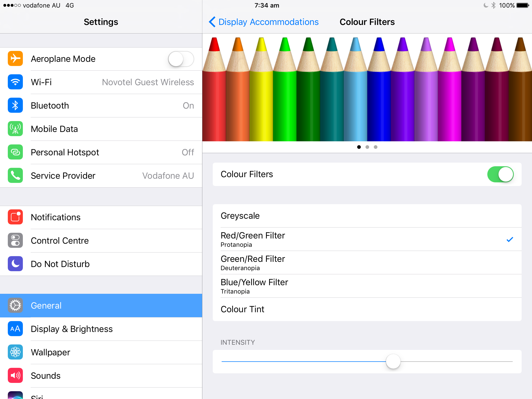The image size is (532, 399).
Task: Tap the Bluetooth sidebar icon
Action: click(x=15, y=105)
